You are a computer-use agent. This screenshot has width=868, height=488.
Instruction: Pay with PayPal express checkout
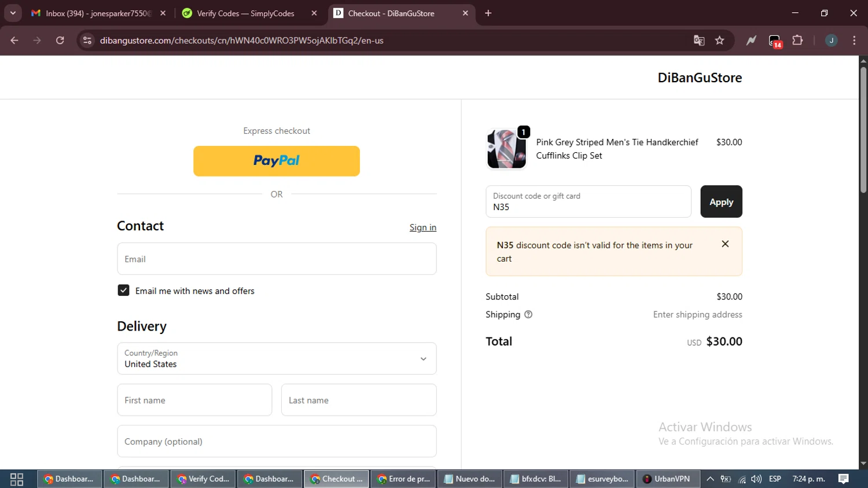[277, 161]
